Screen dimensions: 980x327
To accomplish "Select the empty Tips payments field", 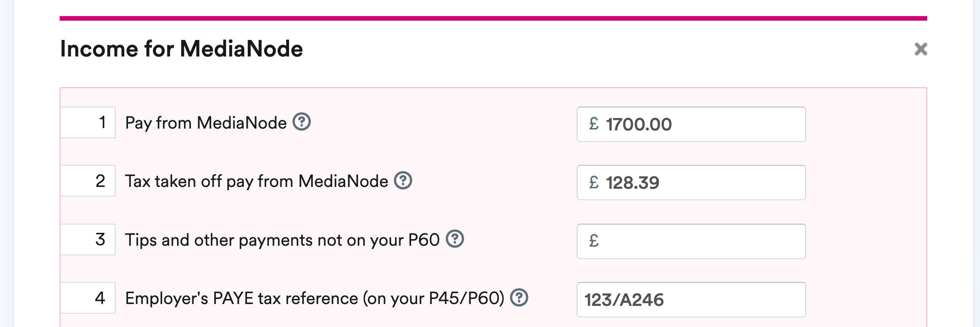I will 692,241.
